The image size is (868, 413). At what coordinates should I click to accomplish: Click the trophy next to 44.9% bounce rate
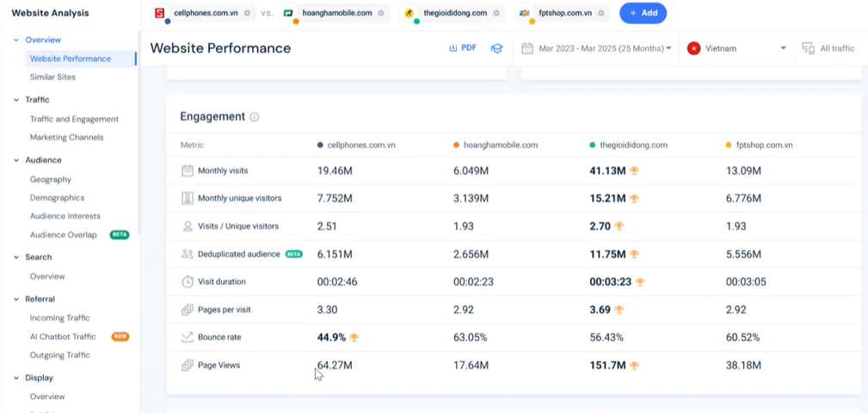tap(354, 337)
